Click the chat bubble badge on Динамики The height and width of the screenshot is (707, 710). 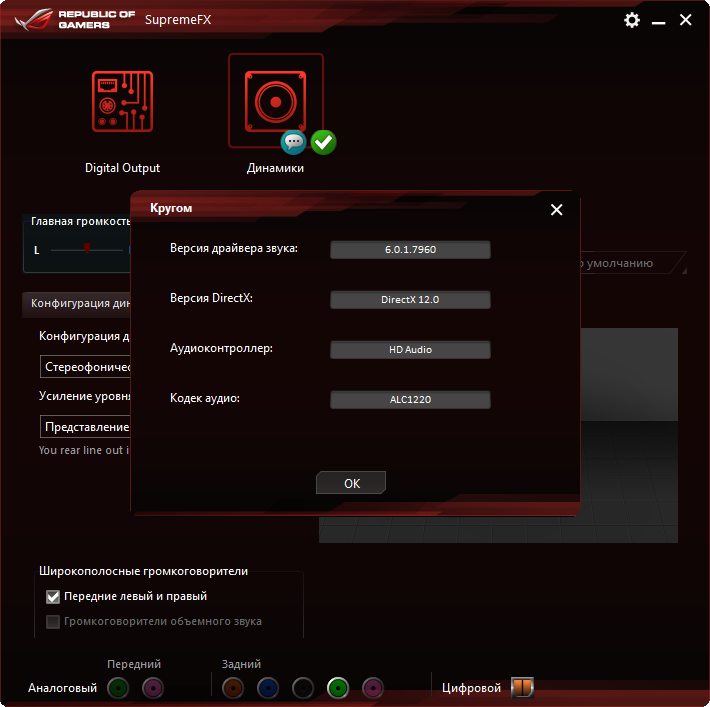tap(293, 142)
